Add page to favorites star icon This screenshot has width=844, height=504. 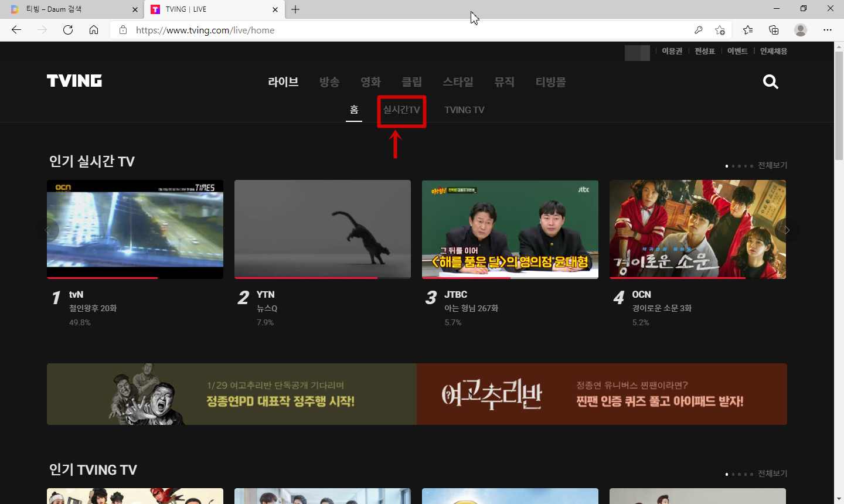tap(720, 30)
